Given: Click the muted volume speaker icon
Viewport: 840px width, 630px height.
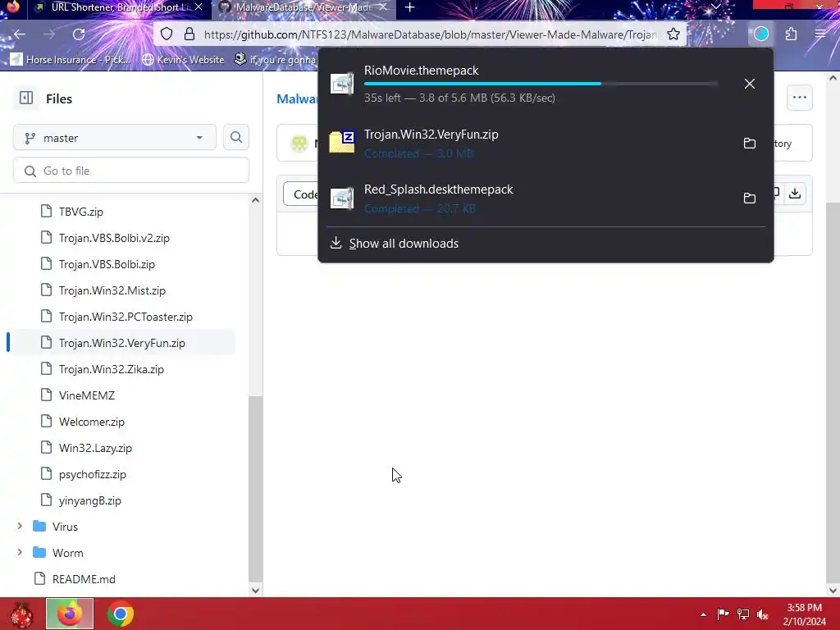Looking at the screenshot, I should [x=762, y=614].
